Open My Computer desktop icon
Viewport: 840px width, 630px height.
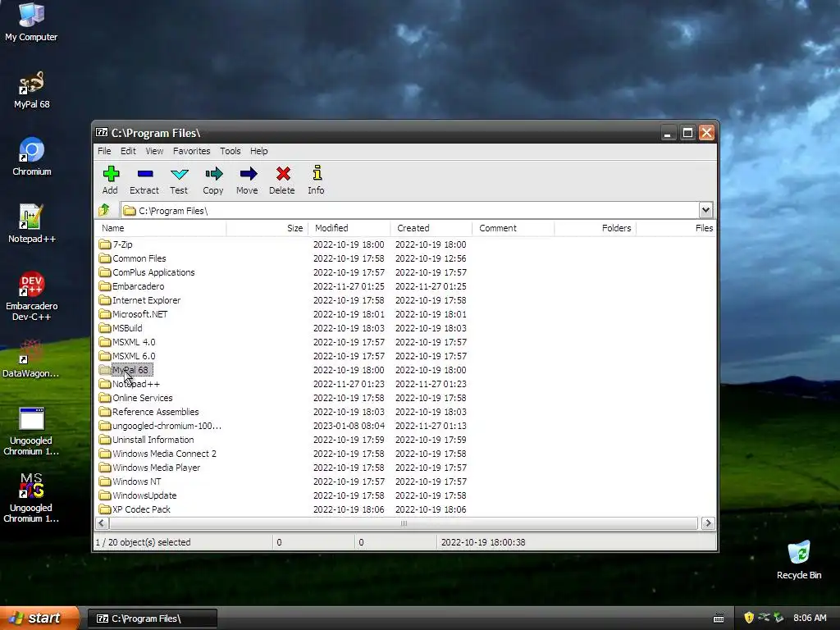coord(31,21)
